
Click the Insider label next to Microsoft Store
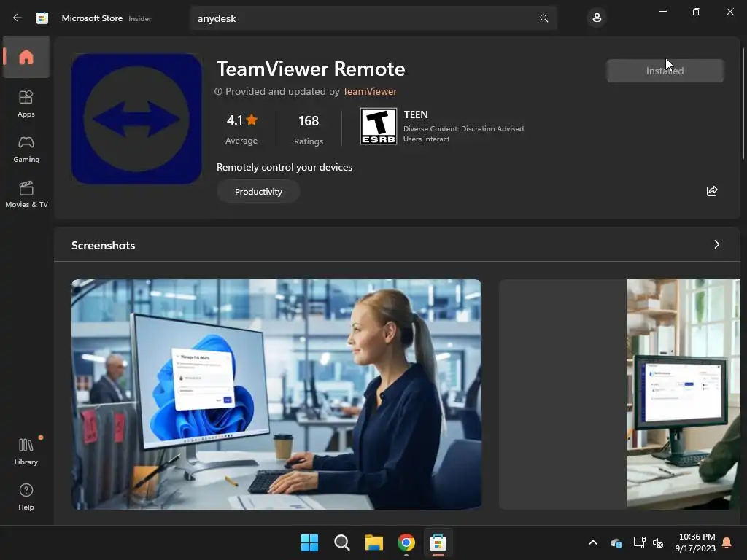[x=140, y=18]
